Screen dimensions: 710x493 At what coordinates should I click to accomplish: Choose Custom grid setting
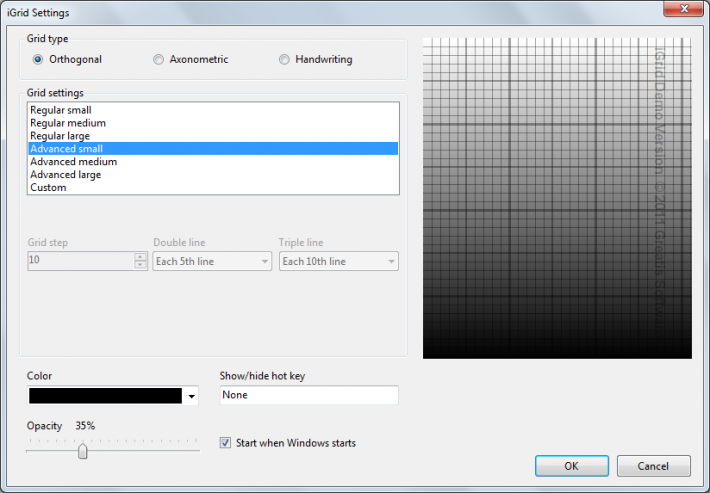pyautogui.click(x=213, y=187)
